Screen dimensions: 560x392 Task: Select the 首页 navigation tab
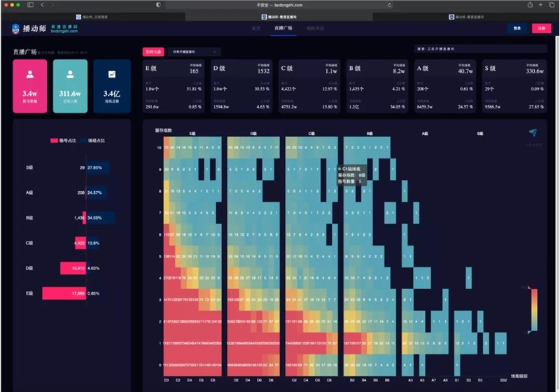click(256, 29)
